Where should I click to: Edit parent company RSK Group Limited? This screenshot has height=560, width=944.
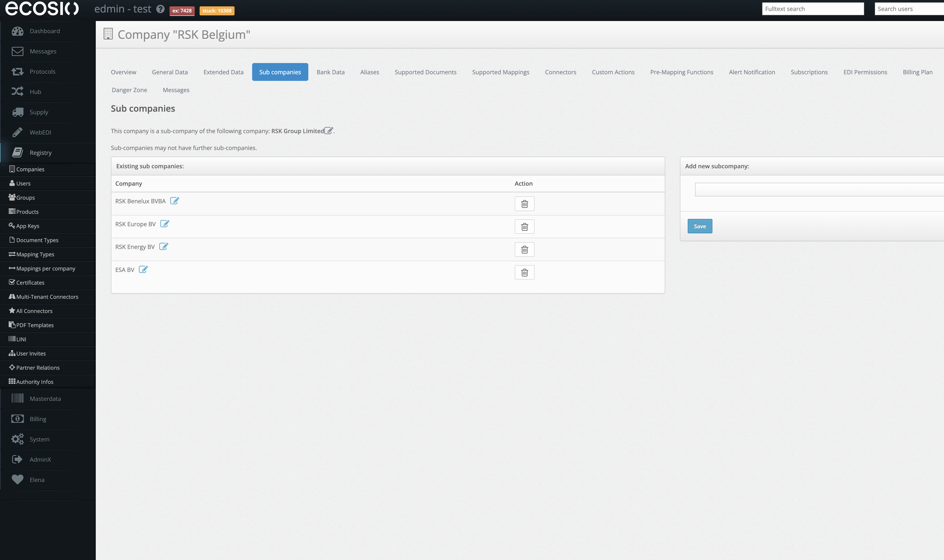coord(329,130)
